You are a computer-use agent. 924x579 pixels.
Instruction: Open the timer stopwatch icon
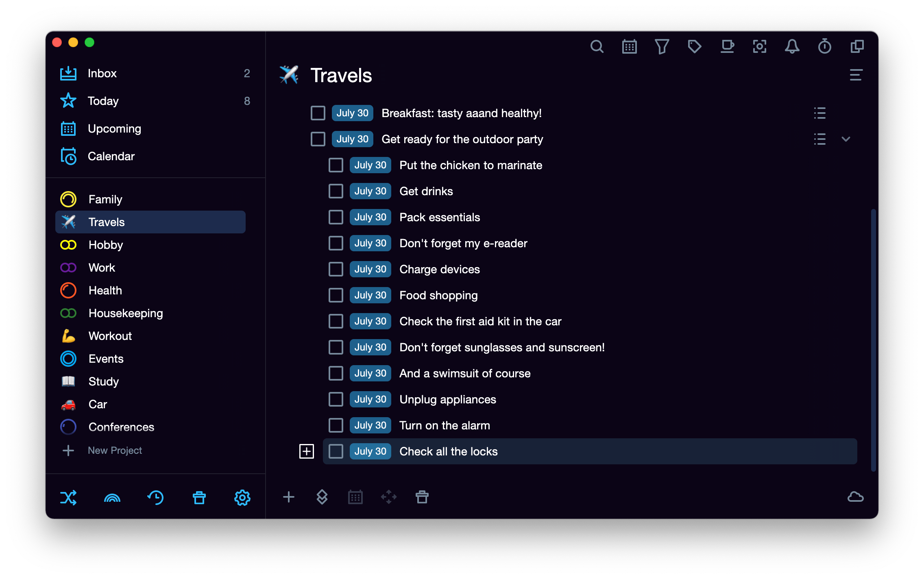824,47
